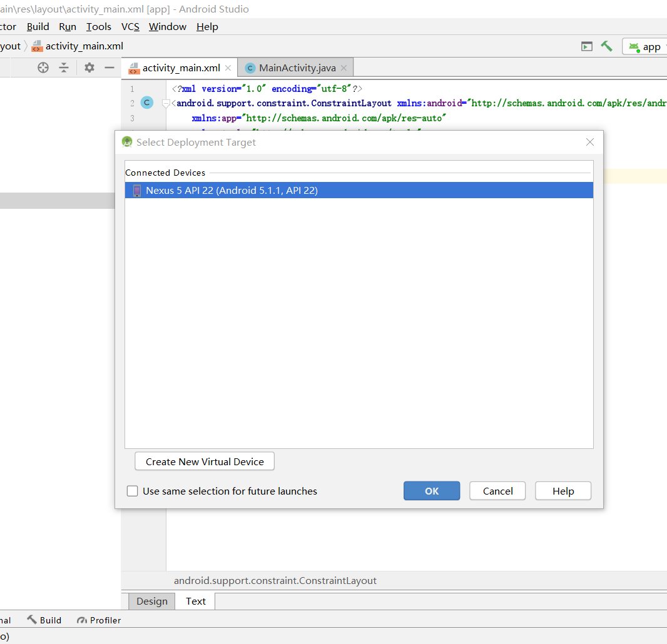667x644 pixels.
Task: Open the Help menu
Action: point(207,27)
